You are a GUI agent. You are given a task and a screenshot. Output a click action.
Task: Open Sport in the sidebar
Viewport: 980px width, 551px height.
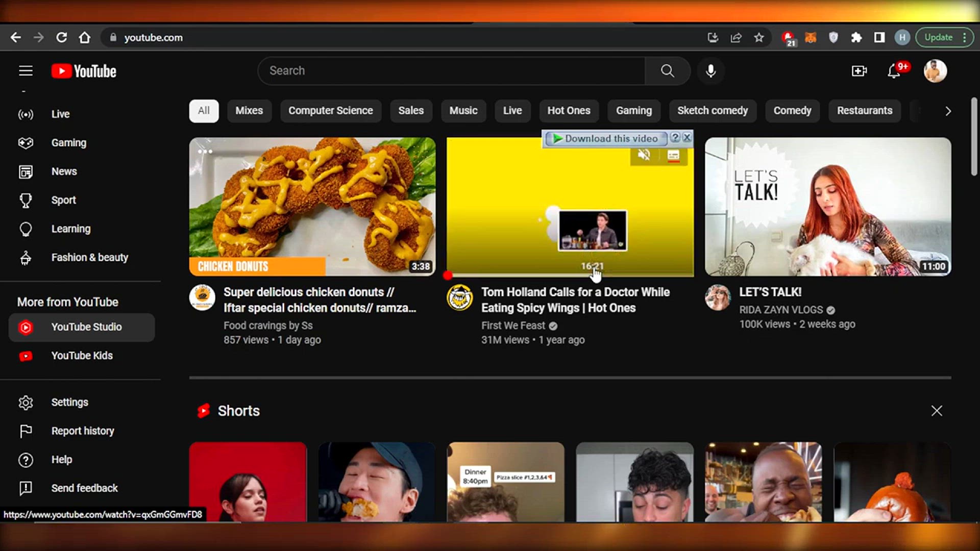click(82, 200)
